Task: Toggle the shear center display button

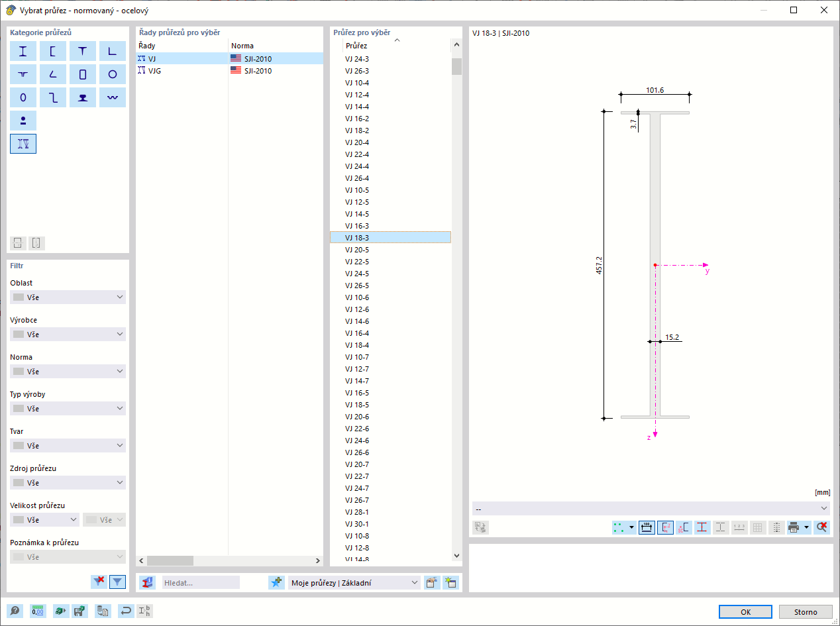Action: [684, 528]
